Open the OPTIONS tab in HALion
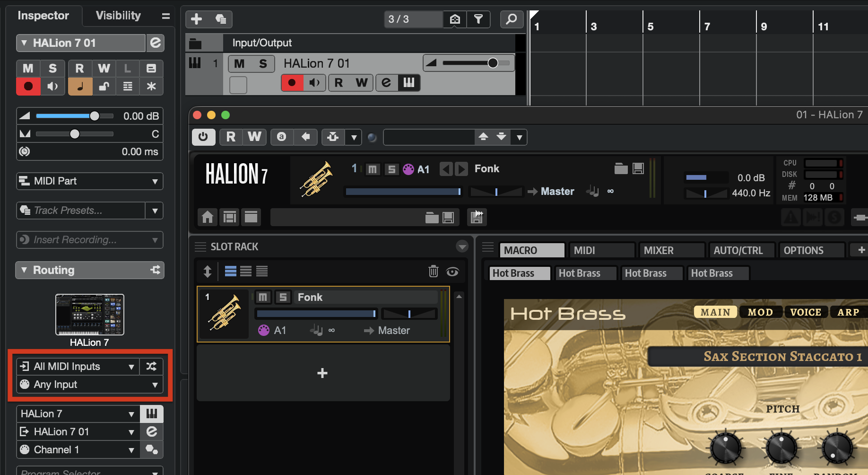 (x=812, y=250)
